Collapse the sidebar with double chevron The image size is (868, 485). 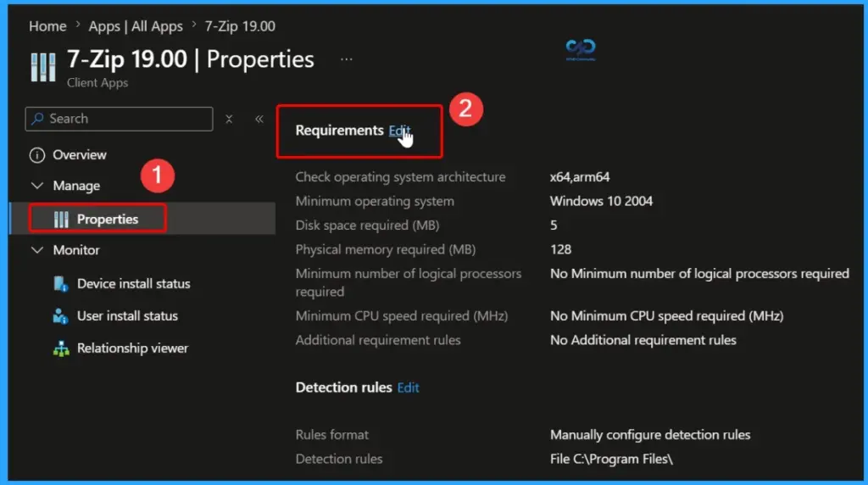click(259, 119)
